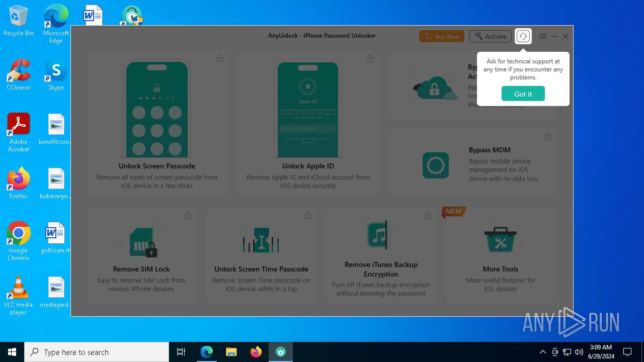Open the technical support headset icon
Viewport: 644px width, 362px height.
point(523,36)
